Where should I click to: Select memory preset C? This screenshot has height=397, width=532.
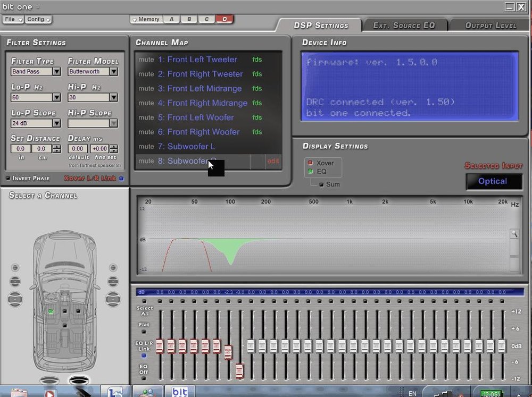click(x=206, y=19)
